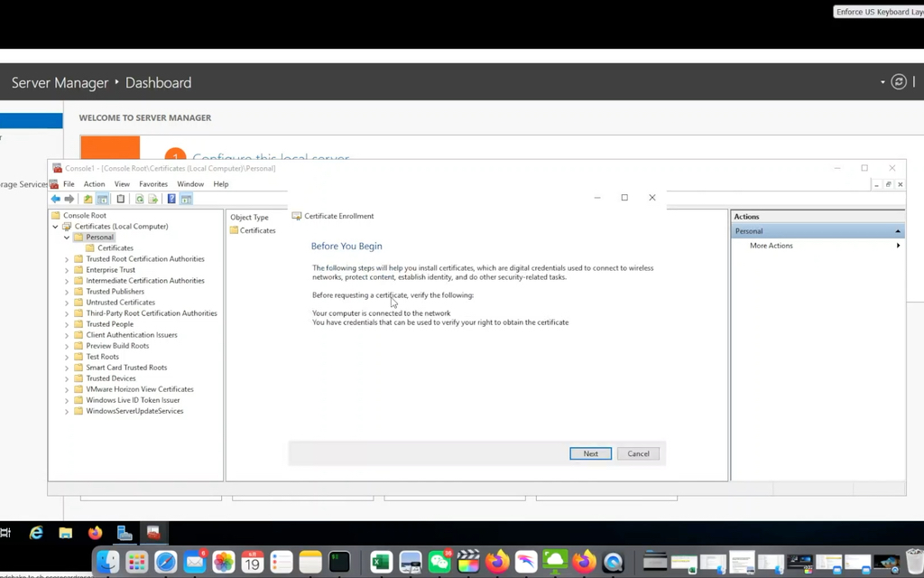Open More Actions submenu arrow

click(x=898, y=246)
